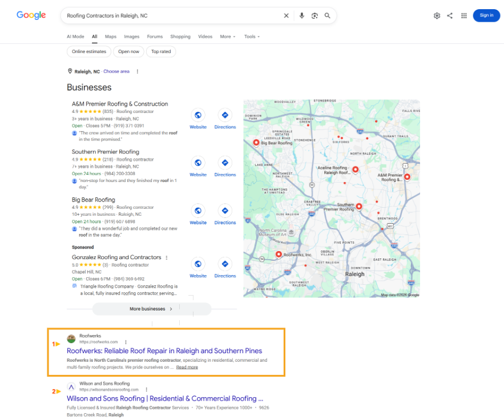The image size is (504, 420).
Task: Click the Google logo
Action: pyautogui.click(x=31, y=15)
